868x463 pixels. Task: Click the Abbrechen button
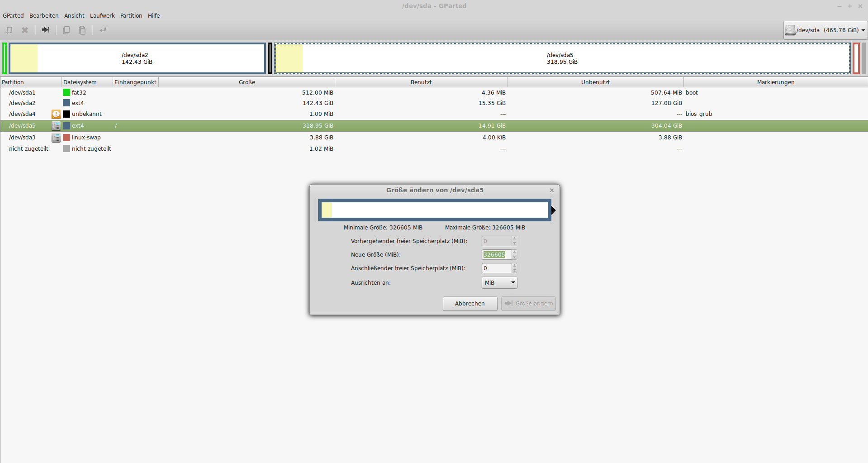470,304
